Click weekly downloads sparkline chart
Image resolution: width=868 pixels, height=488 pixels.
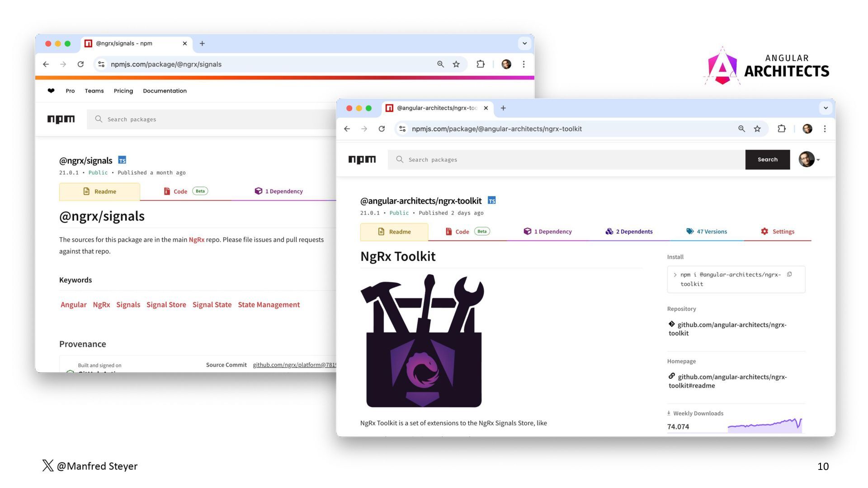click(x=764, y=426)
